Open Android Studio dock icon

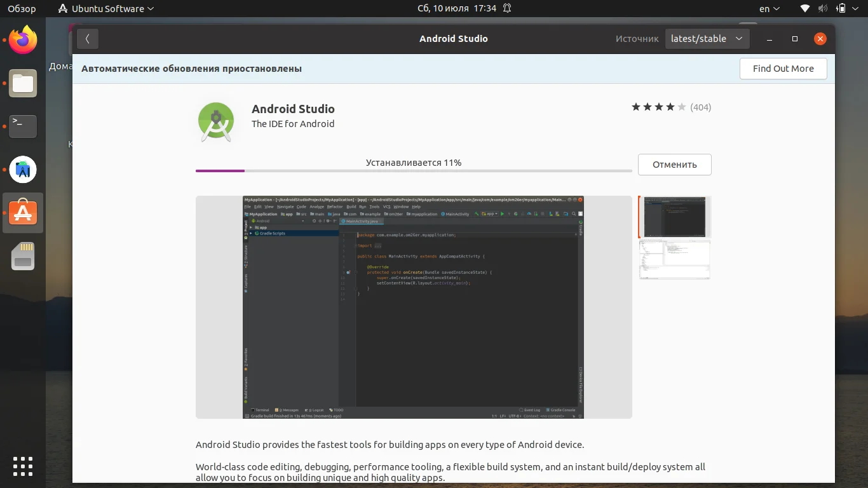(x=23, y=170)
